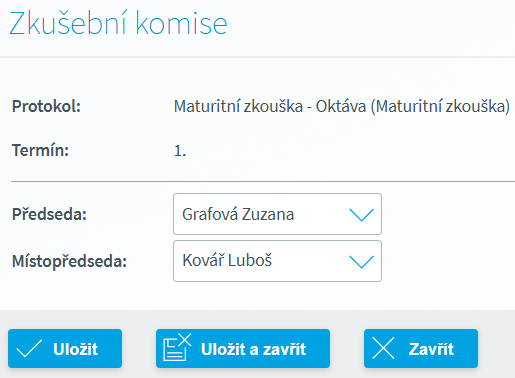The width and height of the screenshot is (515, 378).
Task: Click the checkmark icon on Uložit button
Action: [x=29, y=349]
